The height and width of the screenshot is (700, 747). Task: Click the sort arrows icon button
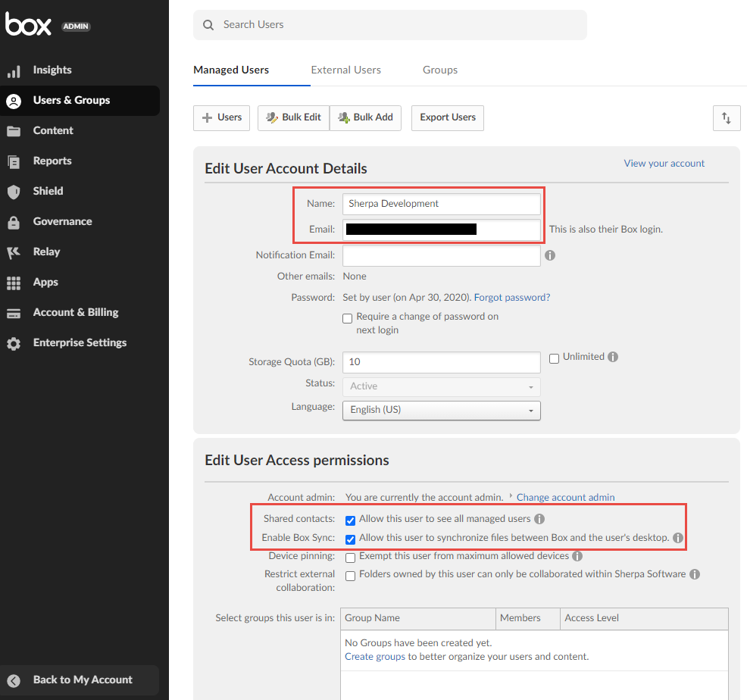point(727,117)
